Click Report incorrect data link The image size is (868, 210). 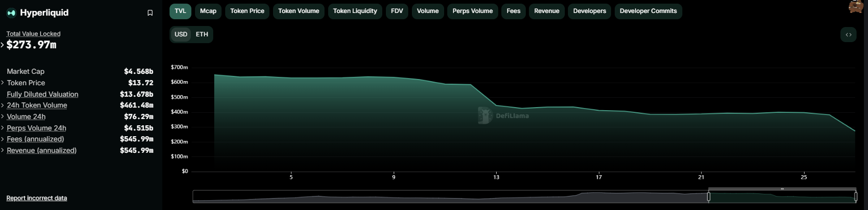[x=36, y=198]
